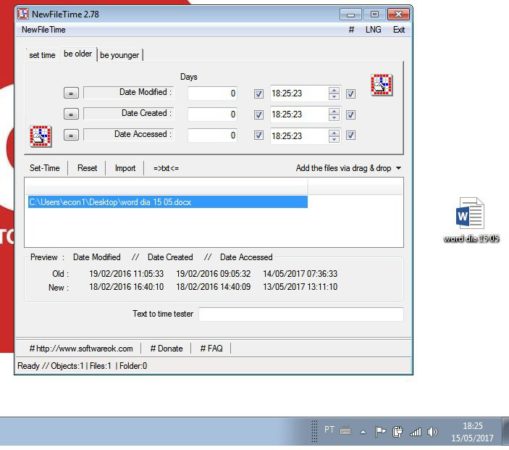
Task: Click the Date Modified time spinner
Action: click(334, 93)
